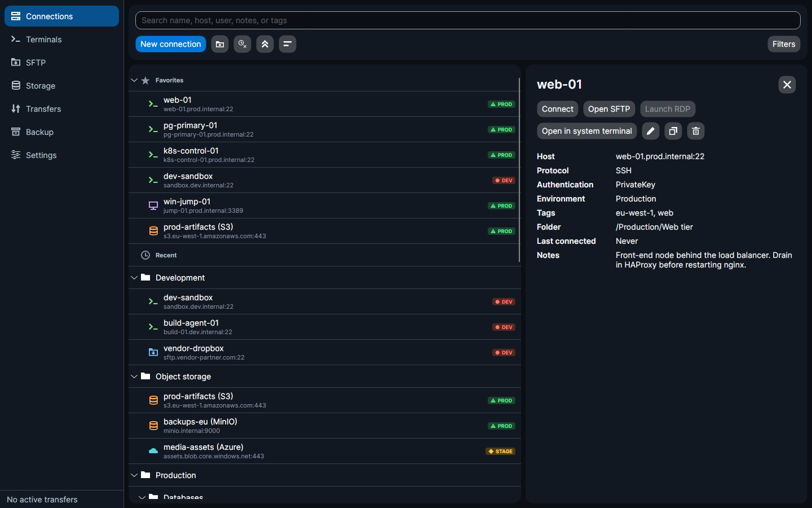The height and width of the screenshot is (508, 812).
Task: Switch to the Transfers section
Action: 61,109
